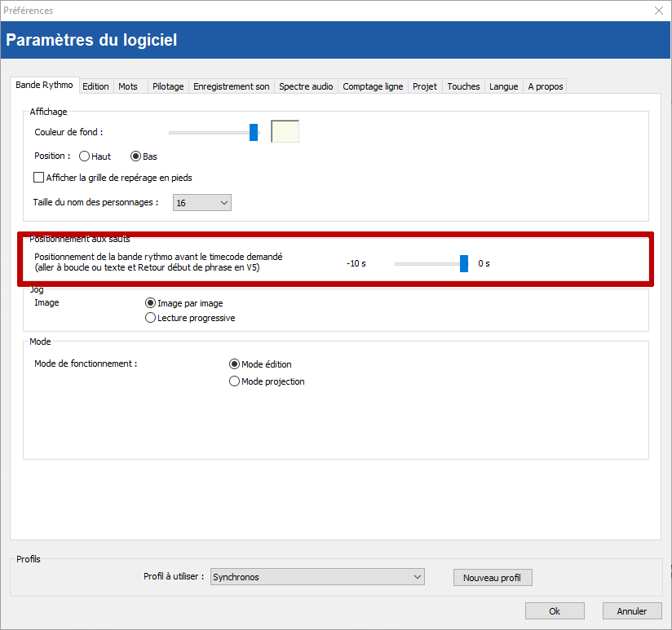
Task: Open the Mots tab
Action: pos(128,86)
